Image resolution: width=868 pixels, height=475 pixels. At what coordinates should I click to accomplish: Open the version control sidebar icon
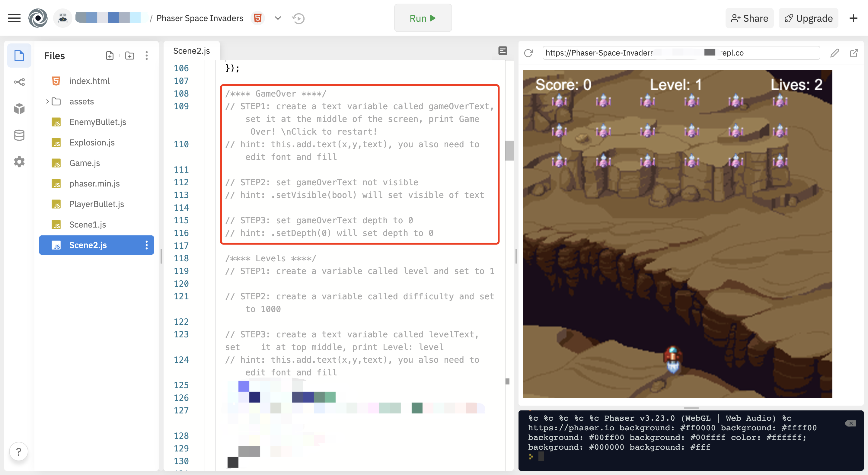point(19,82)
